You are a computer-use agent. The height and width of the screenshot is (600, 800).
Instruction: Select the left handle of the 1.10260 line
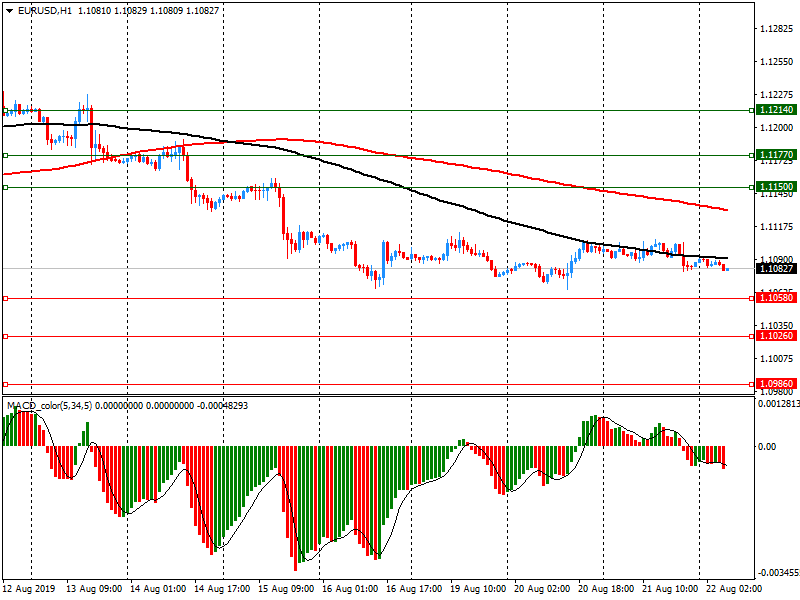coord(6,337)
